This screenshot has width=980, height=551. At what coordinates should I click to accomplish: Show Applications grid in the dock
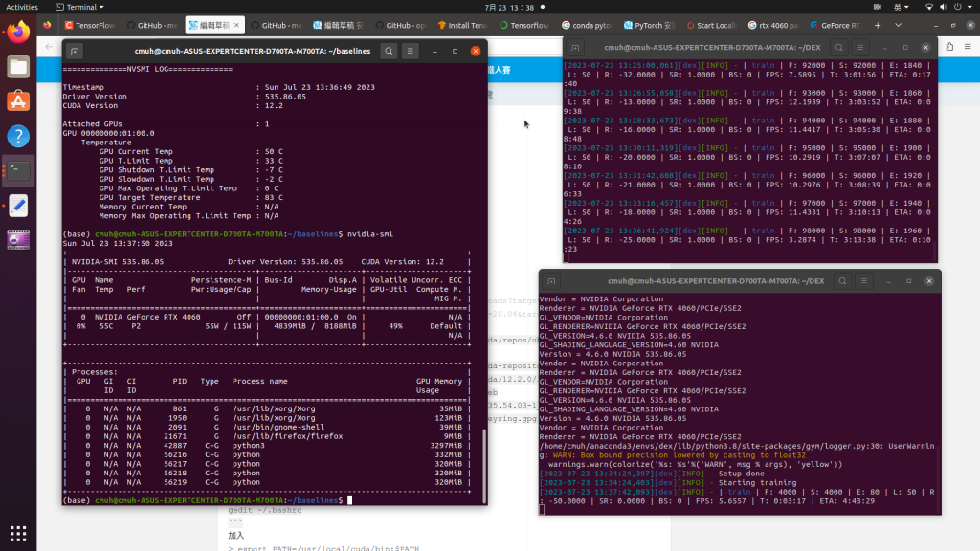pos(18,534)
